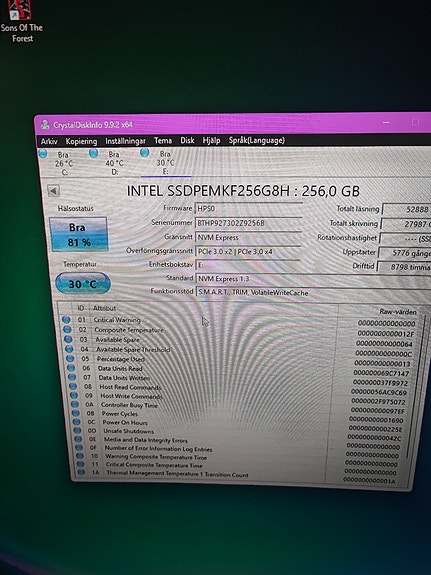
Task: Open the Språk(Language) menu
Action: (257, 140)
